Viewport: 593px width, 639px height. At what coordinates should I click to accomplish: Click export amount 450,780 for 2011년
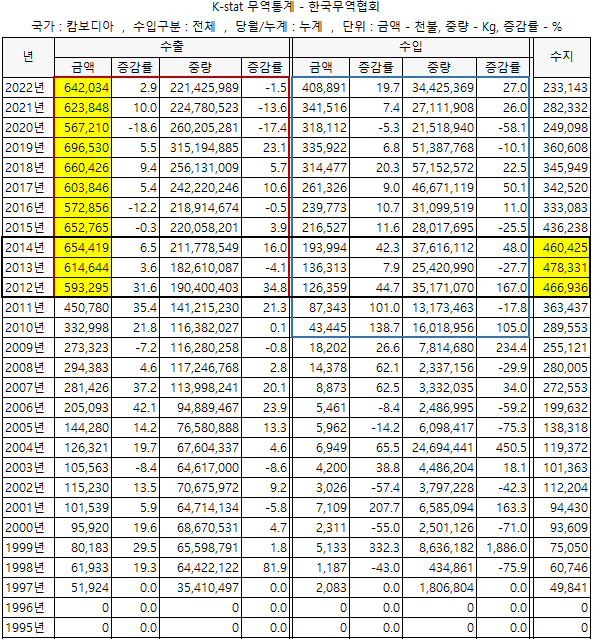click(x=83, y=307)
